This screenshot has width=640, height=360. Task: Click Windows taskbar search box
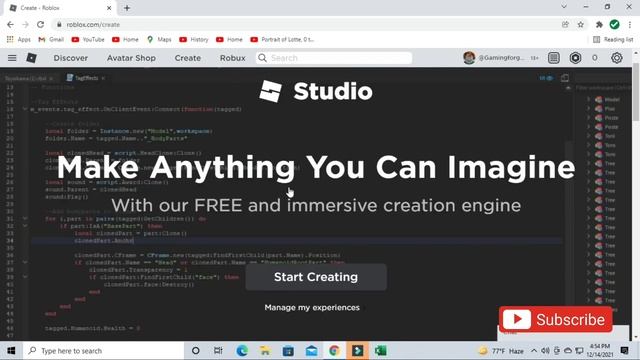tap(103, 351)
